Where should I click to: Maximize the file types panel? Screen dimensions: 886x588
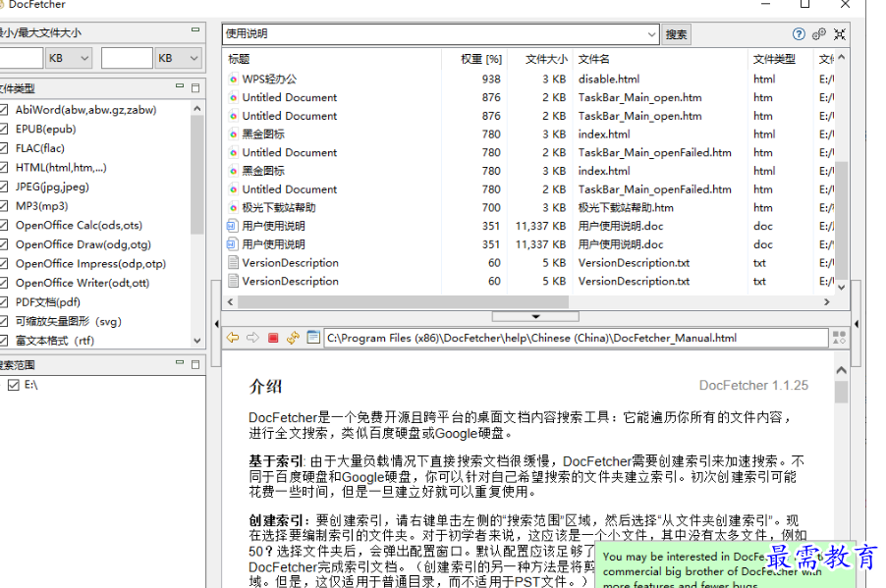click(195, 88)
